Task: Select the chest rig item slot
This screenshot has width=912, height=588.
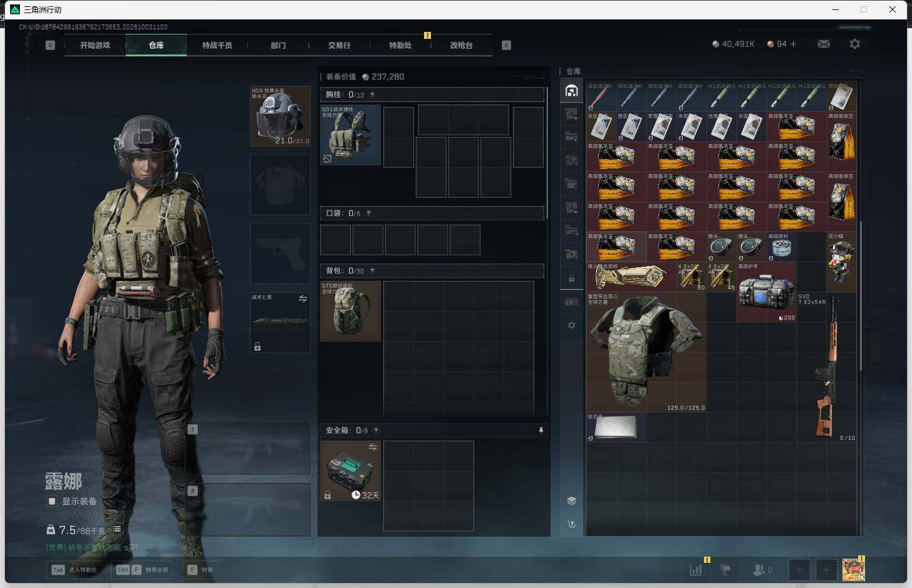Action: (350, 135)
